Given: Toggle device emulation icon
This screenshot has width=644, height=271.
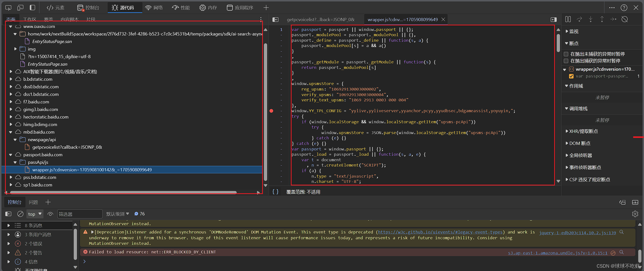Looking at the screenshot, I should click(20, 8).
